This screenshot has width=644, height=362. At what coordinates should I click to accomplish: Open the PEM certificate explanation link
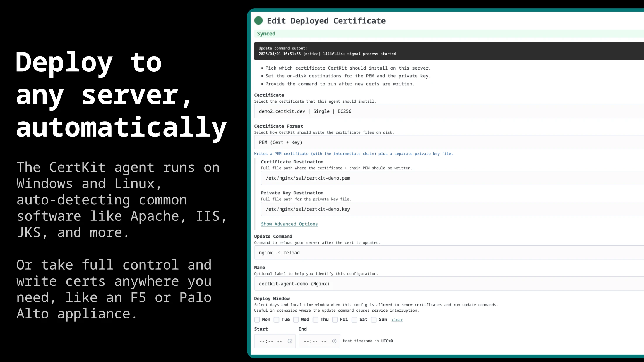pos(353,154)
